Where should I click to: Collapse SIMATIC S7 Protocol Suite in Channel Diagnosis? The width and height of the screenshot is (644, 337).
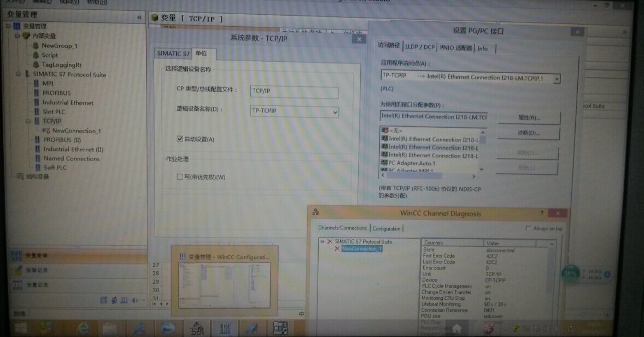(322, 242)
